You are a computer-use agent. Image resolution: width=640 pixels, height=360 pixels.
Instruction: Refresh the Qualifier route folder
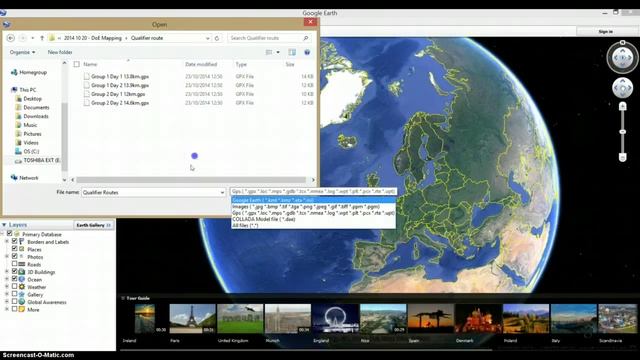pyautogui.click(x=217, y=38)
